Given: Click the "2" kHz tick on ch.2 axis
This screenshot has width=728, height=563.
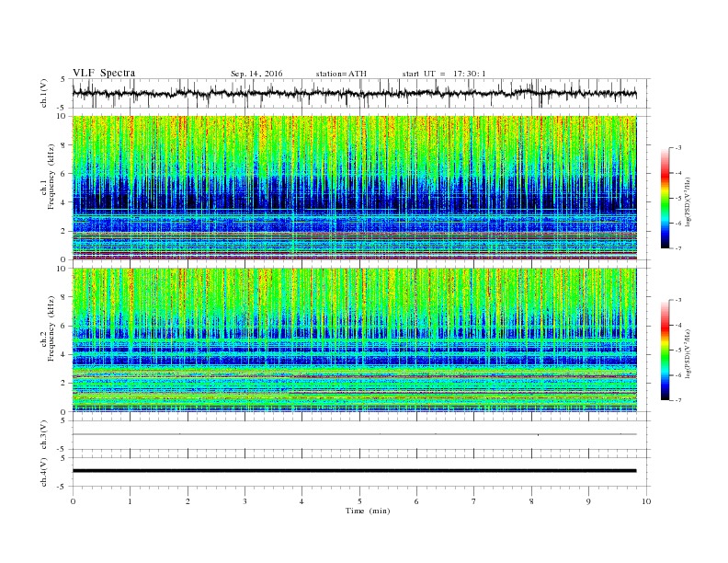Looking at the screenshot, I should coord(64,384).
